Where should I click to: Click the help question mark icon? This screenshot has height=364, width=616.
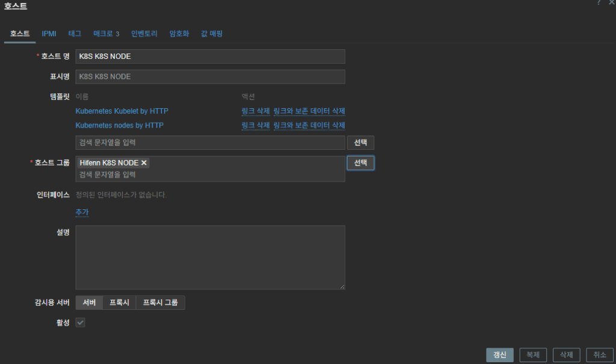599,3
